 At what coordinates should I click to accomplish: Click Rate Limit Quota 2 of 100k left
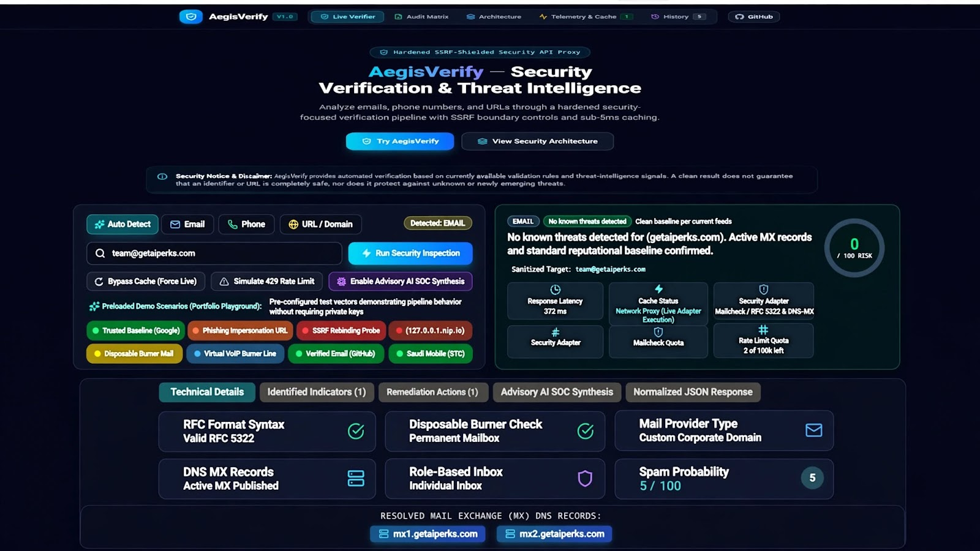pyautogui.click(x=763, y=351)
